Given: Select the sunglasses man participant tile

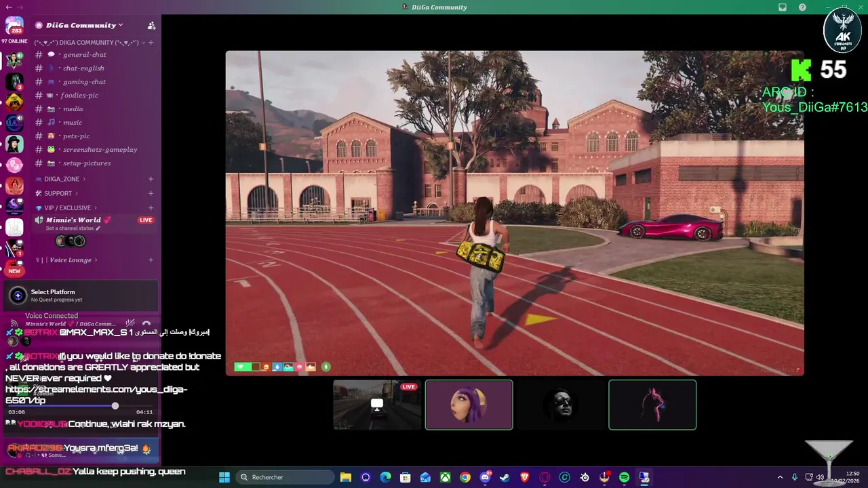Looking at the screenshot, I should 560,405.
